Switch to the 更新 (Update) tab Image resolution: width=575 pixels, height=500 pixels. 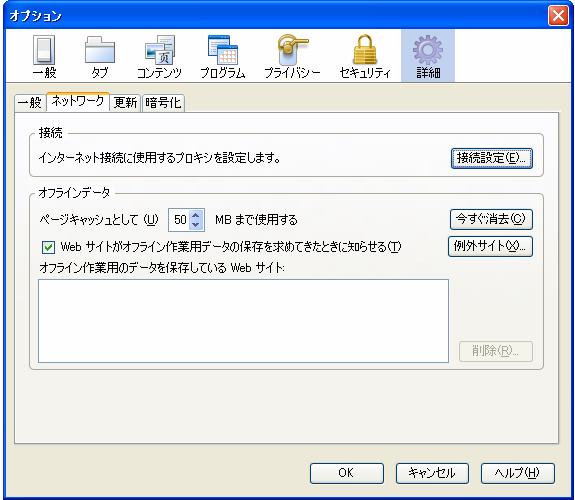click(x=125, y=102)
